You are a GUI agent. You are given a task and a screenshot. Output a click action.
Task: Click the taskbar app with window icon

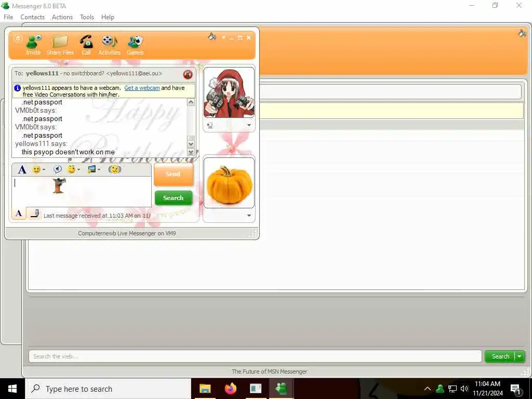[256, 389]
